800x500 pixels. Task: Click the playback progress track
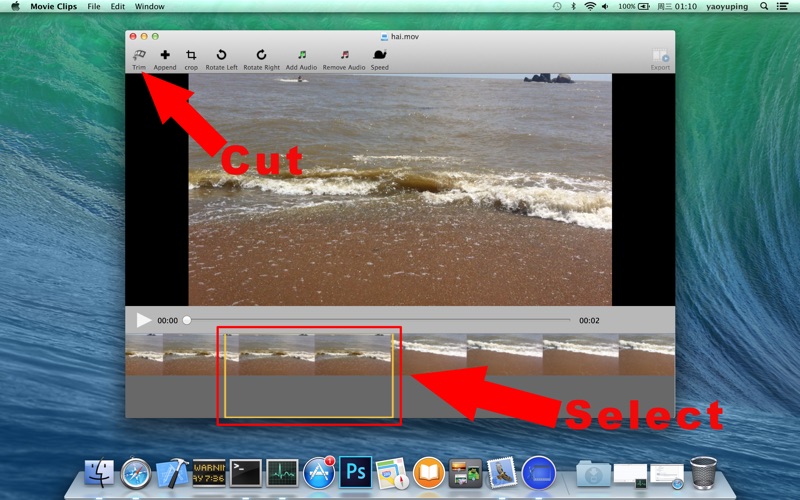(378, 320)
